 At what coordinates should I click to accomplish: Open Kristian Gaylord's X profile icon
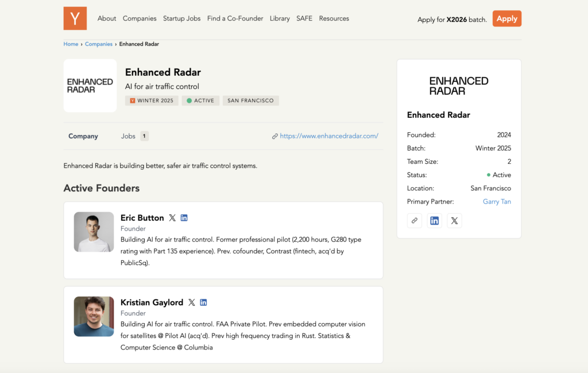click(x=192, y=302)
